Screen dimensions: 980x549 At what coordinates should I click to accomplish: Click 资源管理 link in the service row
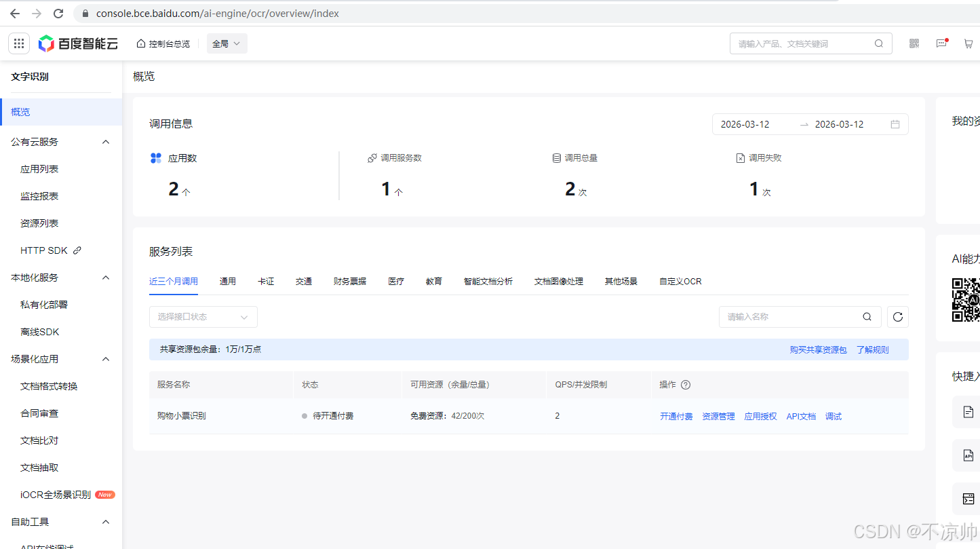718,417
